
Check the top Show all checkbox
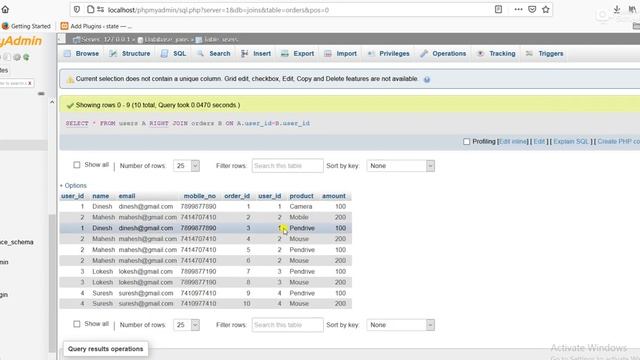(77, 165)
